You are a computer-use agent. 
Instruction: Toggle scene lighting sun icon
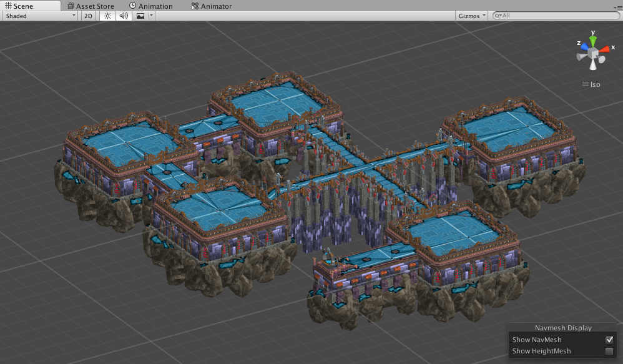[107, 16]
